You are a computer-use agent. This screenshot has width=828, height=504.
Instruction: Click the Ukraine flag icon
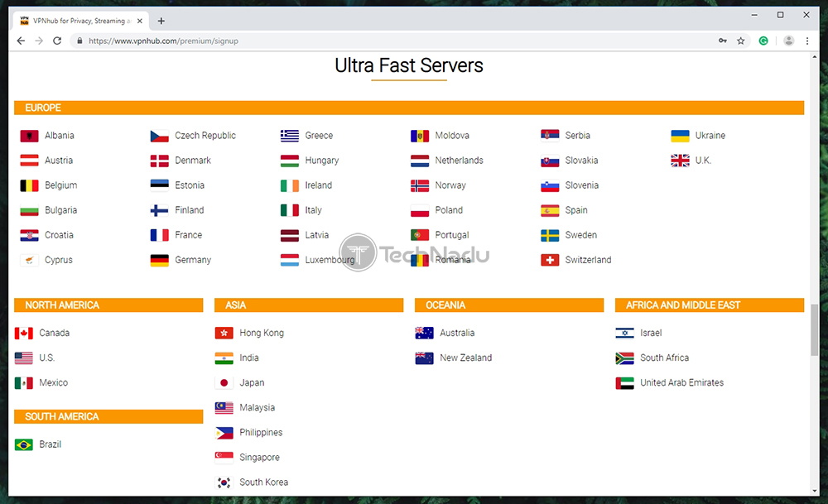[680, 136]
